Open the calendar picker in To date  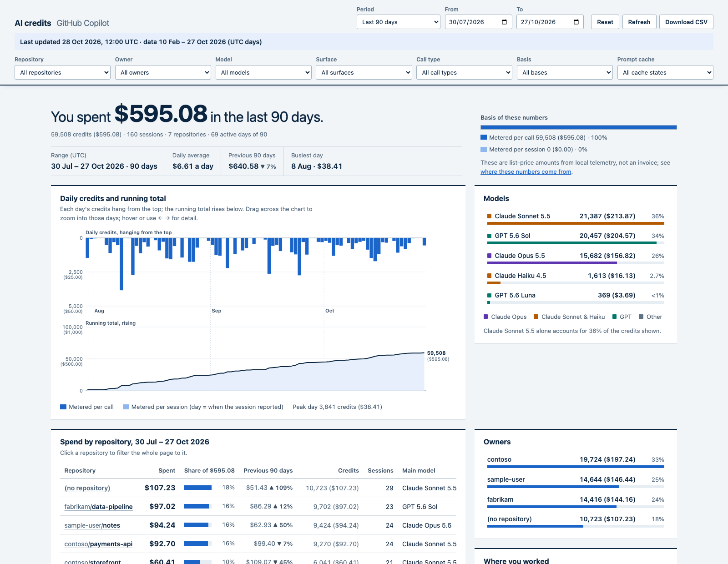(x=576, y=22)
